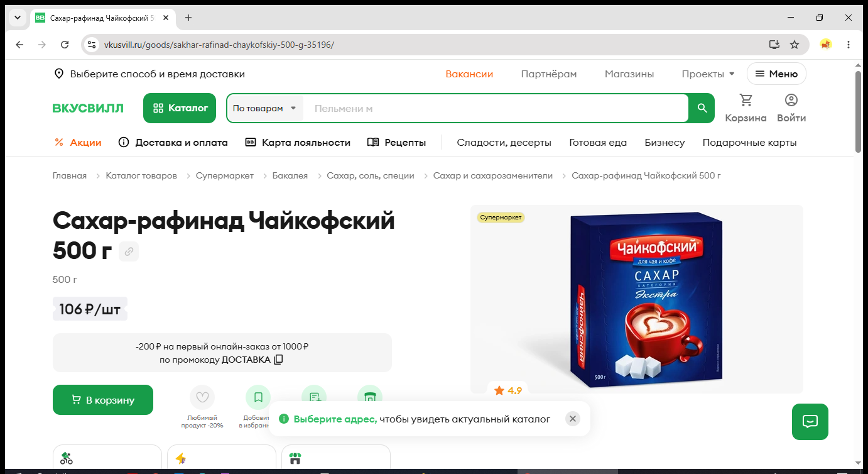Screen dimensions: 868x474
Task: Open the Вакансии link
Action: point(469,74)
